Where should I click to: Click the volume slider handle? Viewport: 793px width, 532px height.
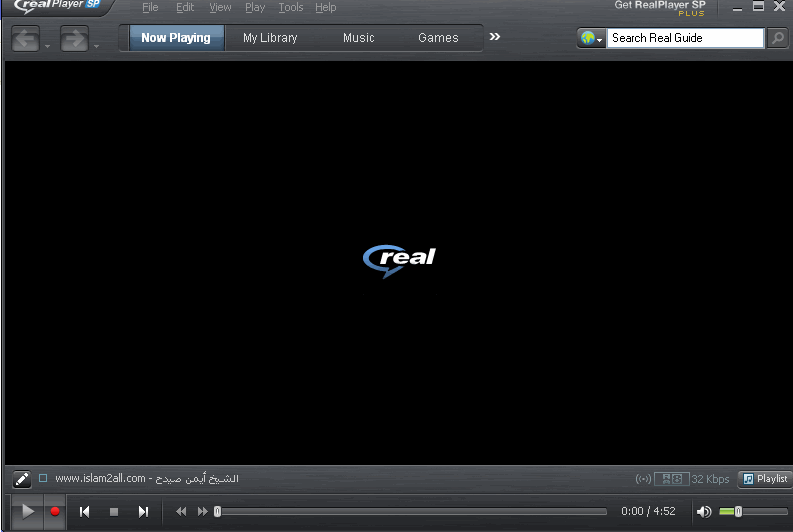(738, 512)
